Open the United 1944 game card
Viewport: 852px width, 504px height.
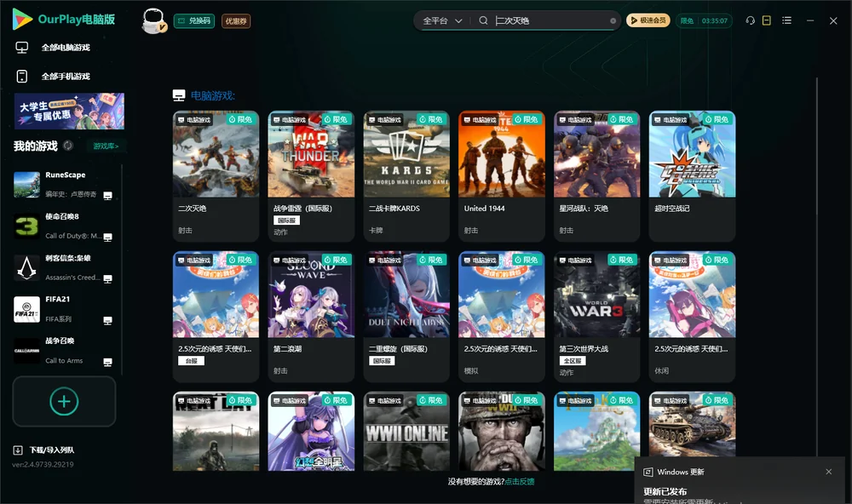coord(502,176)
